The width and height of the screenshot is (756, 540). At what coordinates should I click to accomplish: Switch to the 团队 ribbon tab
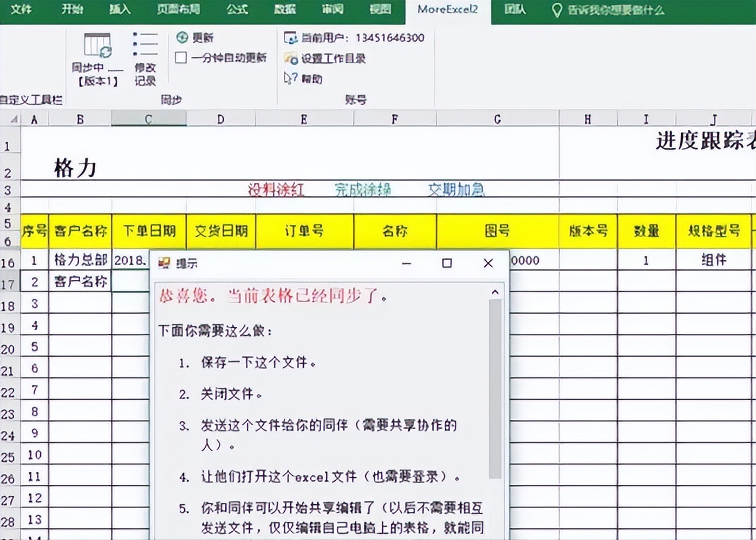click(x=516, y=10)
